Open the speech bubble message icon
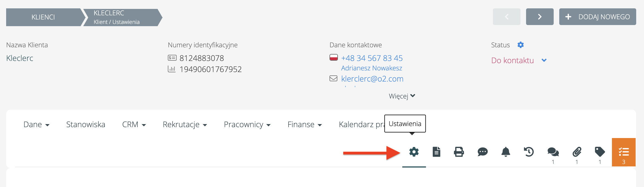644x187 pixels. (x=482, y=152)
